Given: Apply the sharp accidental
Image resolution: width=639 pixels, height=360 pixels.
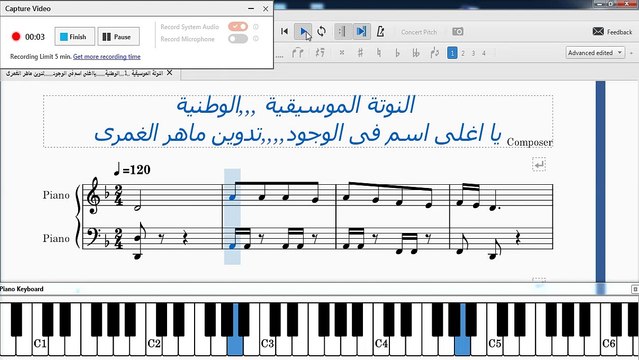Looking at the screenshot, I should tap(360, 53).
